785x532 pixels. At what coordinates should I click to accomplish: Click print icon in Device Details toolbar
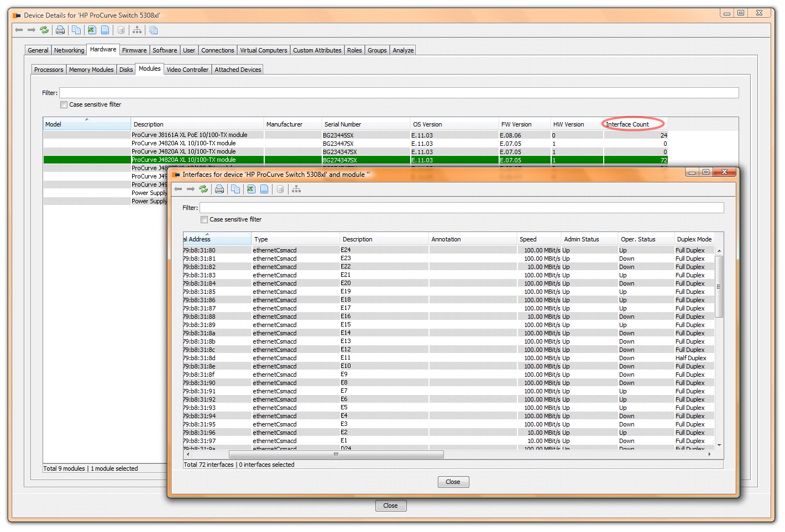click(60, 30)
